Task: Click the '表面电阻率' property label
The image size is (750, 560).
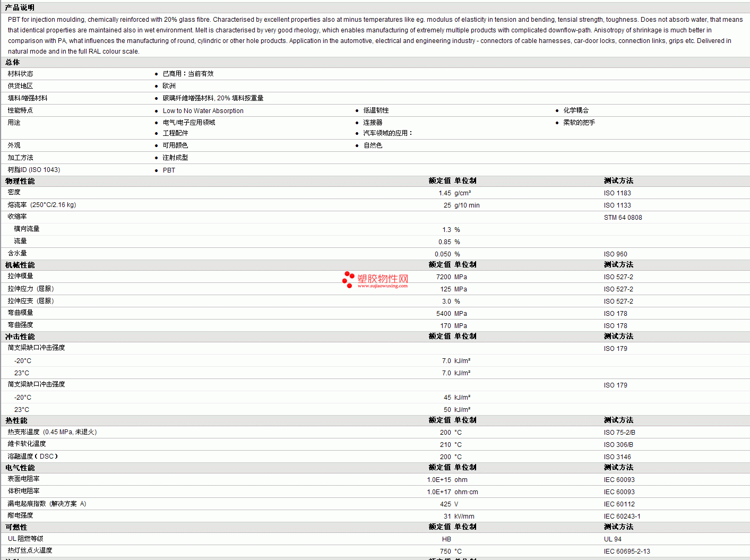Action: coord(23,479)
